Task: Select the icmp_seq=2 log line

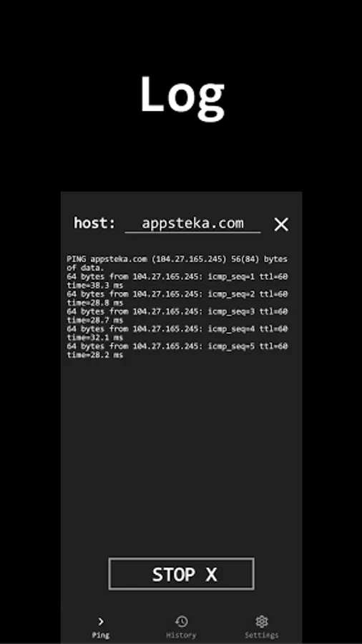Action: click(177, 298)
